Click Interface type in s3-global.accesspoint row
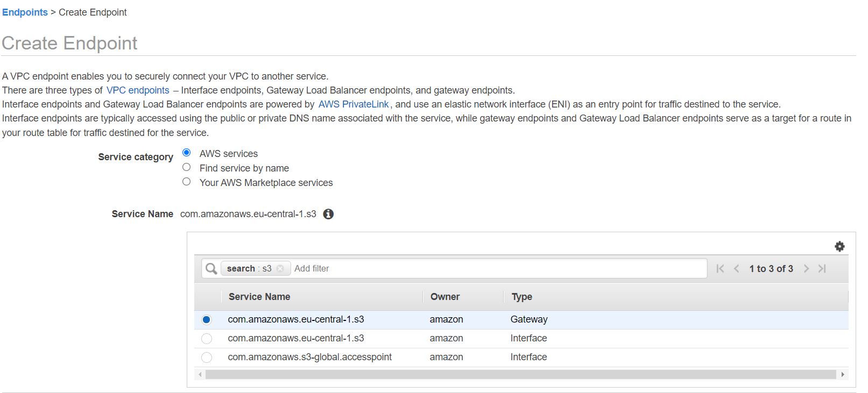 pos(528,357)
